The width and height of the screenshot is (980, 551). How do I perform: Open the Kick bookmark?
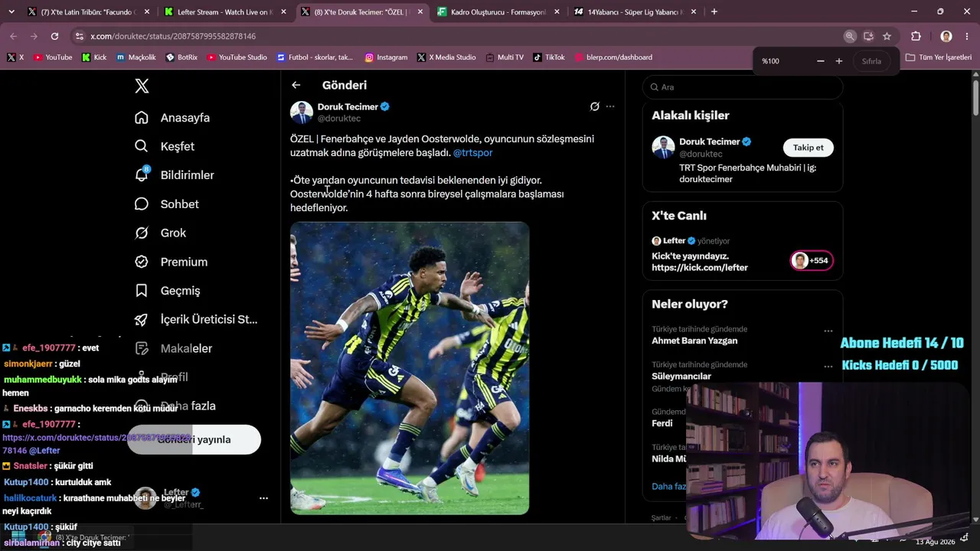point(94,57)
